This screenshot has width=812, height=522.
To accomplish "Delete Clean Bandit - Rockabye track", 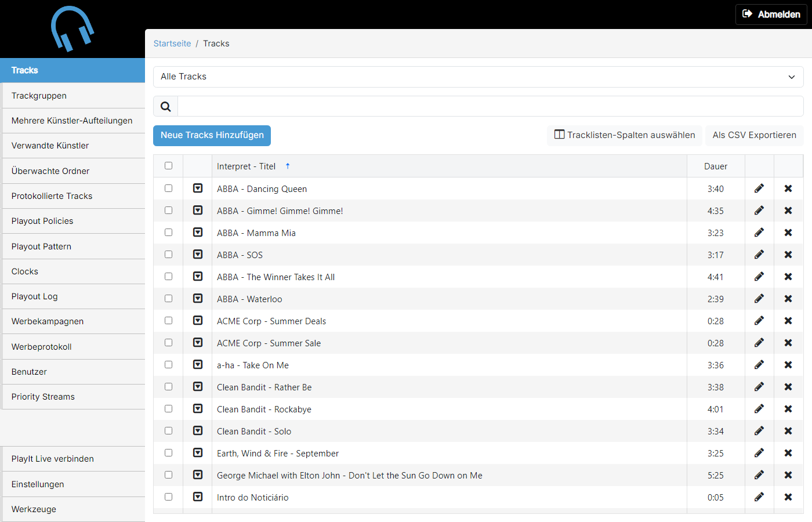I will point(788,409).
